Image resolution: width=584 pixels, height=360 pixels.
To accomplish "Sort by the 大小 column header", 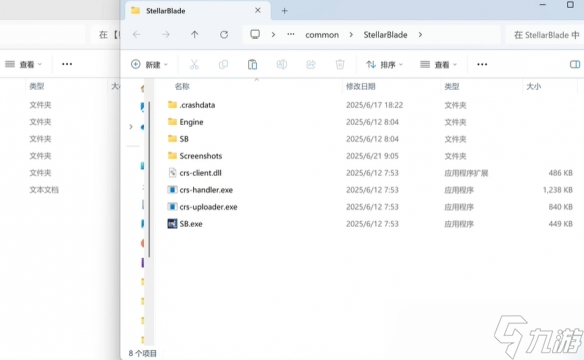I will 534,86.
